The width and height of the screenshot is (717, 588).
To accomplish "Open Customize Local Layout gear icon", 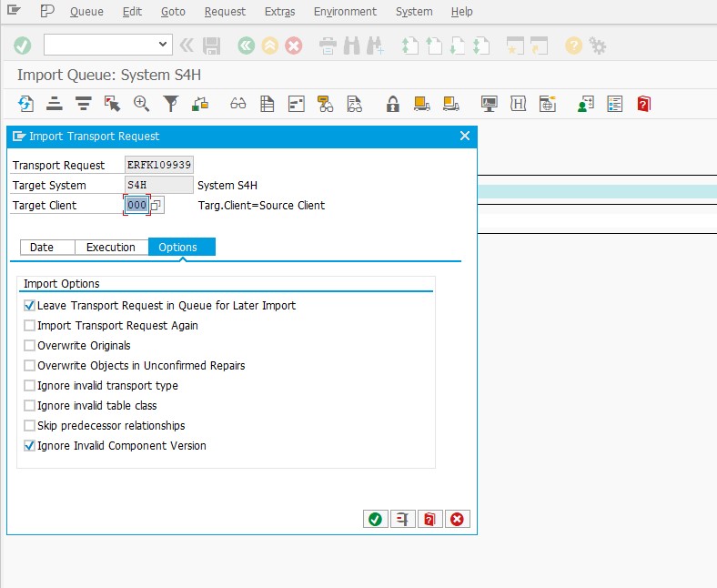I will [597, 46].
